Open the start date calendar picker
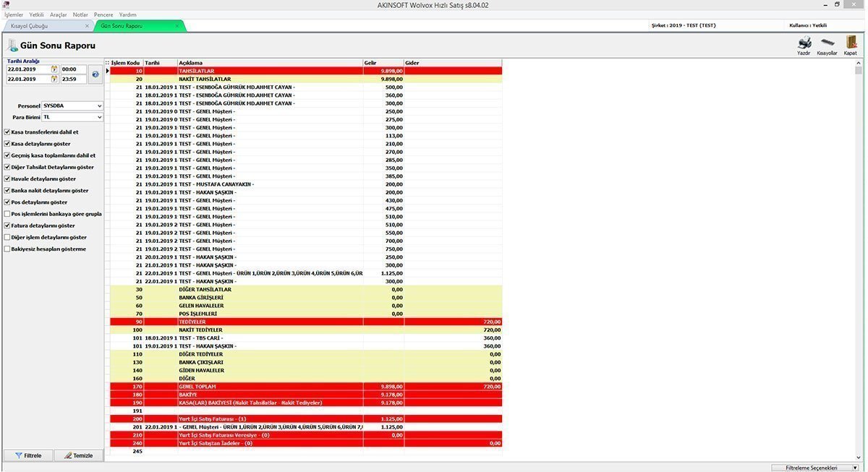Viewport: 868px width, 472px height. [54, 69]
